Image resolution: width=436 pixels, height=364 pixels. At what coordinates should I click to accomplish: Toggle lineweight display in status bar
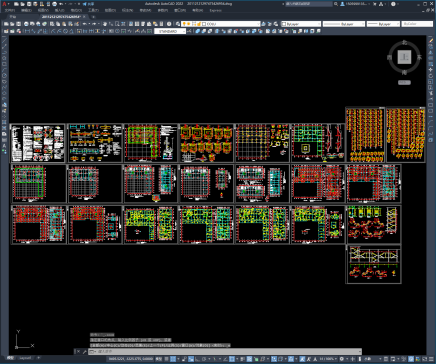click(243, 359)
